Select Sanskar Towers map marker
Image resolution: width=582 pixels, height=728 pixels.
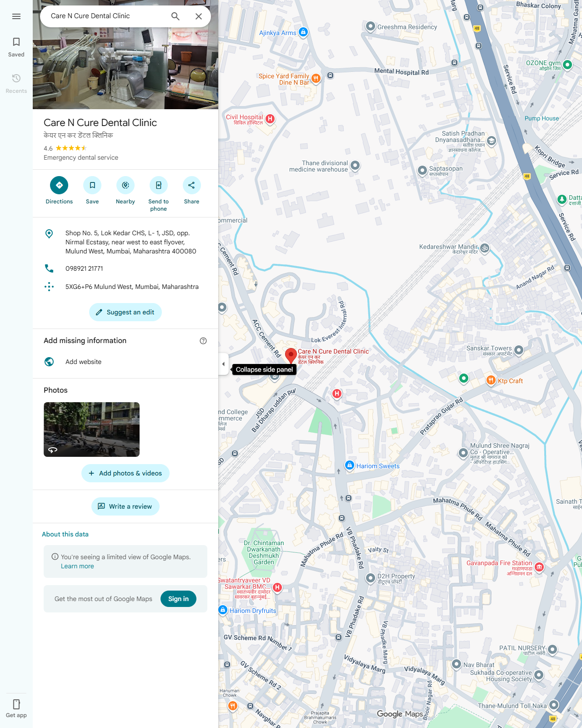click(519, 350)
